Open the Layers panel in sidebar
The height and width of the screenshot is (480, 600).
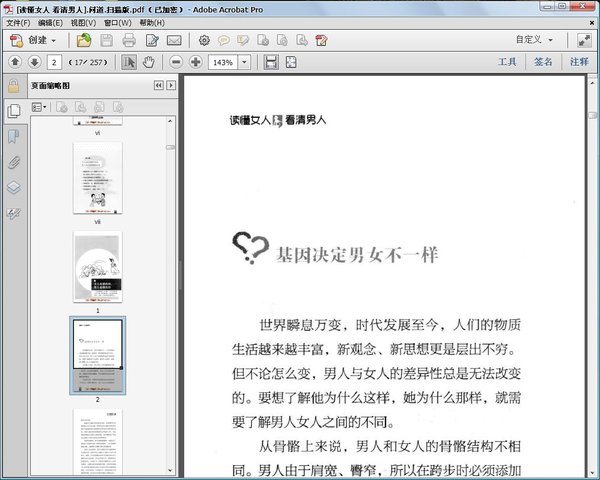tap(14, 187)
